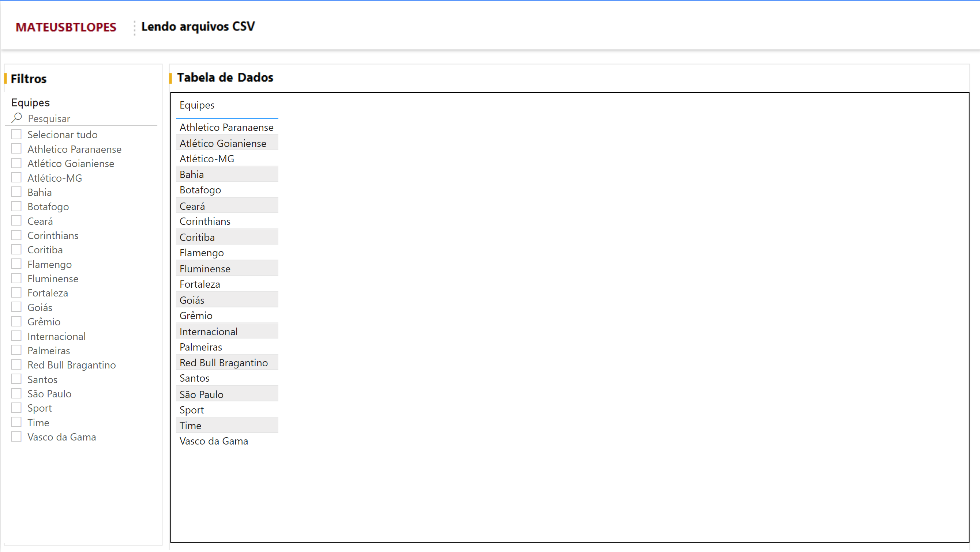This screenshot has height=552, width=980.
Task: Select the Fortaleza row in table
Action: click(200, 284)
